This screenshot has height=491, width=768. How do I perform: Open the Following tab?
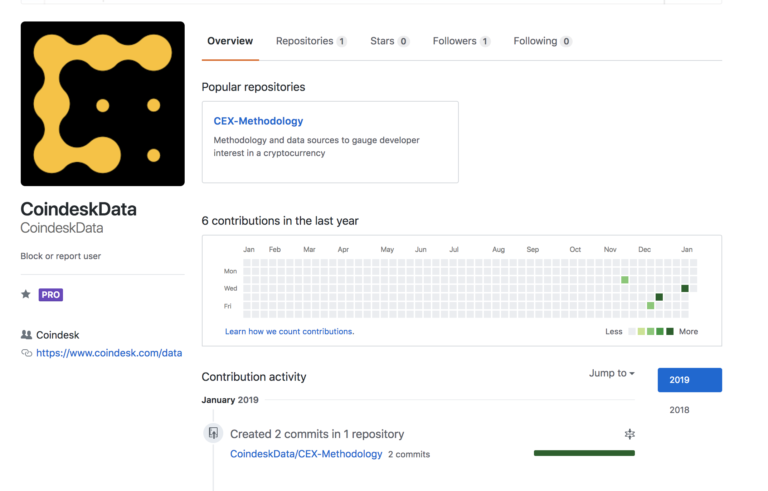pyautogui.click(x=542, y=41)
